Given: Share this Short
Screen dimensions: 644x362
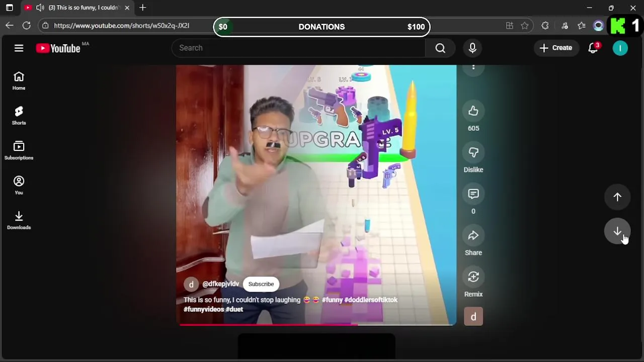Looking at the screenshot, I should click(x=473, y=235).
